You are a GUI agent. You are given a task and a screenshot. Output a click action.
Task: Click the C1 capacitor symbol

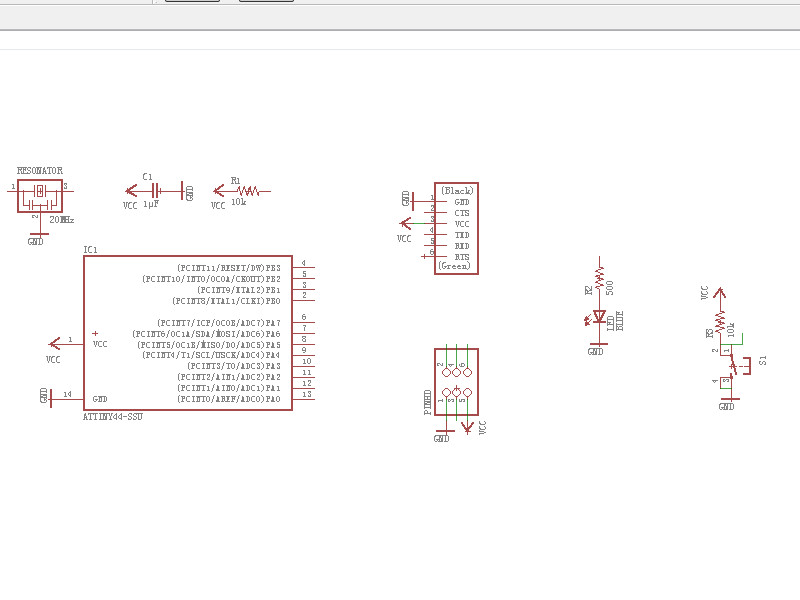tap(156, 191)
